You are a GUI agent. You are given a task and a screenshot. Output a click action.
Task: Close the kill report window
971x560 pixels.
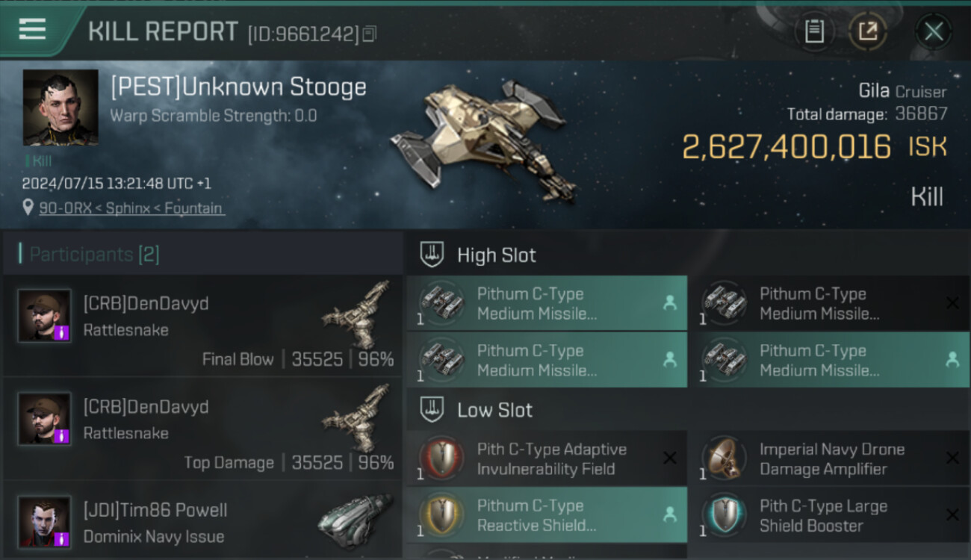[x=934, y=31]
